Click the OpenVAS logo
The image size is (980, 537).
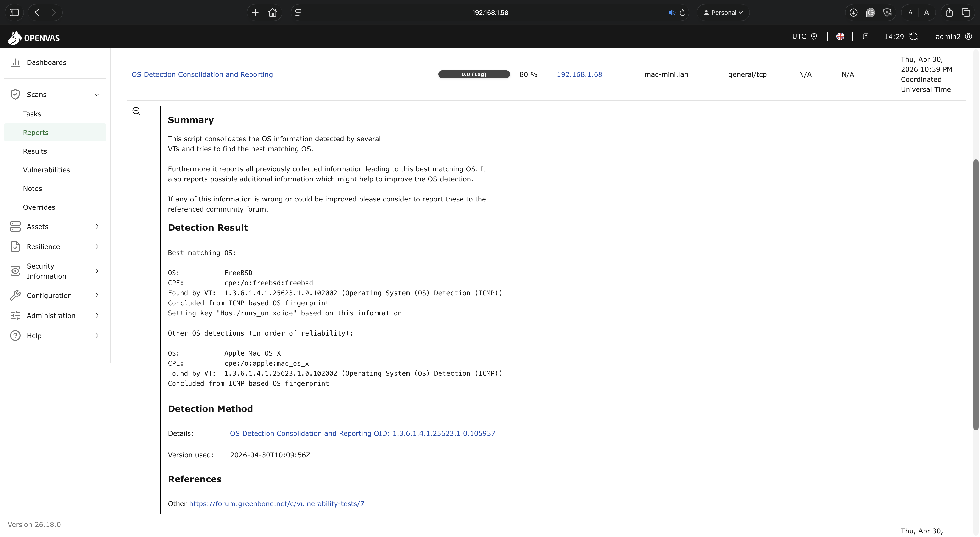(x=34, y=38)
